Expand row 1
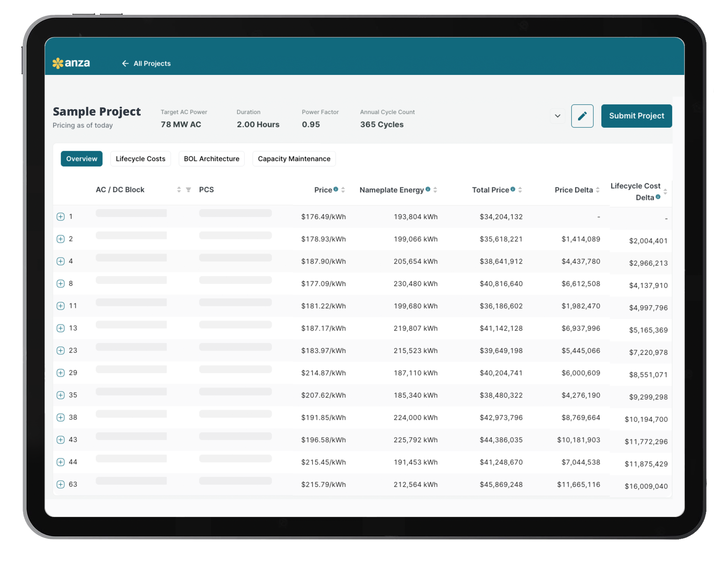The image size is (728, 561). point(60,217)
